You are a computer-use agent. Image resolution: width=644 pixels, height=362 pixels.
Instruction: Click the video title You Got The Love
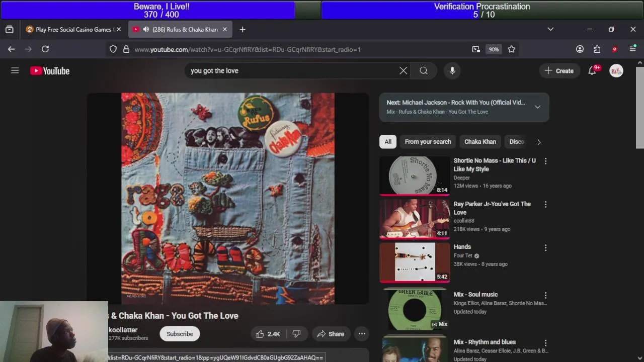pyautogui.click(x=173, y=316)
